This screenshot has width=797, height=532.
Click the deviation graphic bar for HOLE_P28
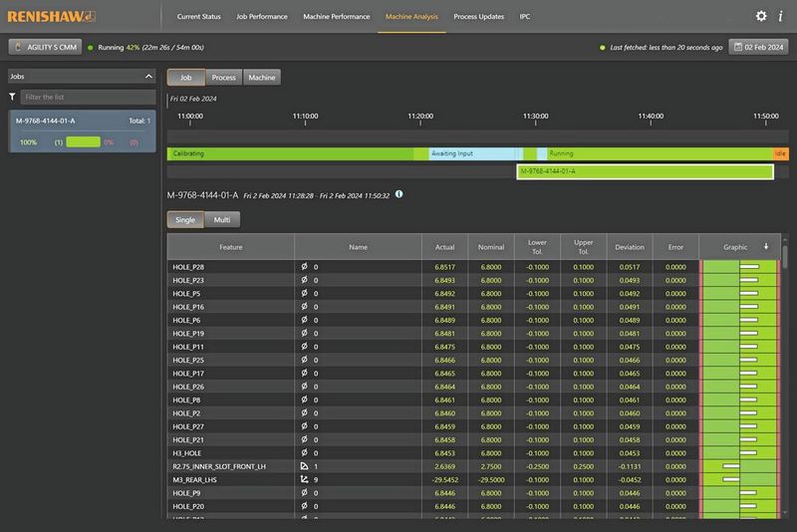pyautogui.click(x=749, y=266)
